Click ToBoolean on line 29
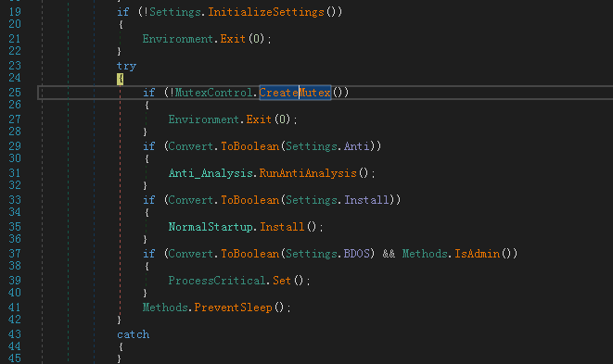This screenshot has width=613, height=364. 249,146
